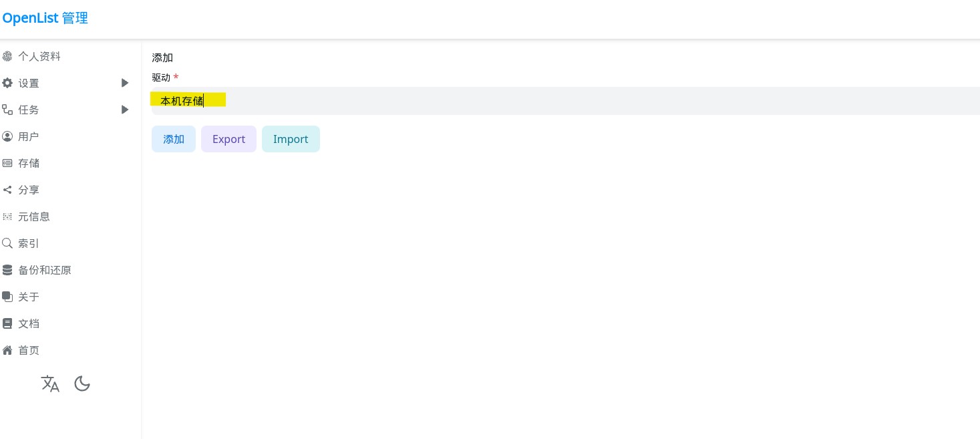Click the storage drive icon beside 存储
This screenshot has height=439, width=980.
tap(7, 163)
